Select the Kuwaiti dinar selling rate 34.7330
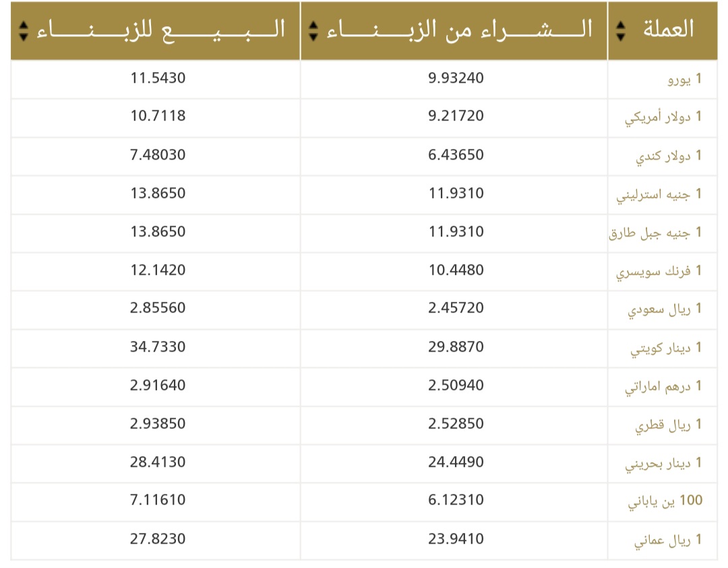The width and height of the screenshot is (728, 568). coord(158,346)
